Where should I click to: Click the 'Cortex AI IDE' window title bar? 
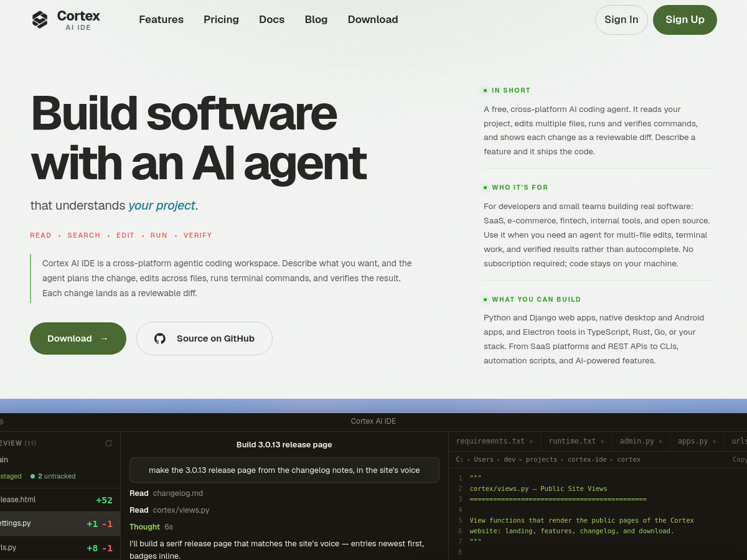pyautogui.click(x=374, y=421)
